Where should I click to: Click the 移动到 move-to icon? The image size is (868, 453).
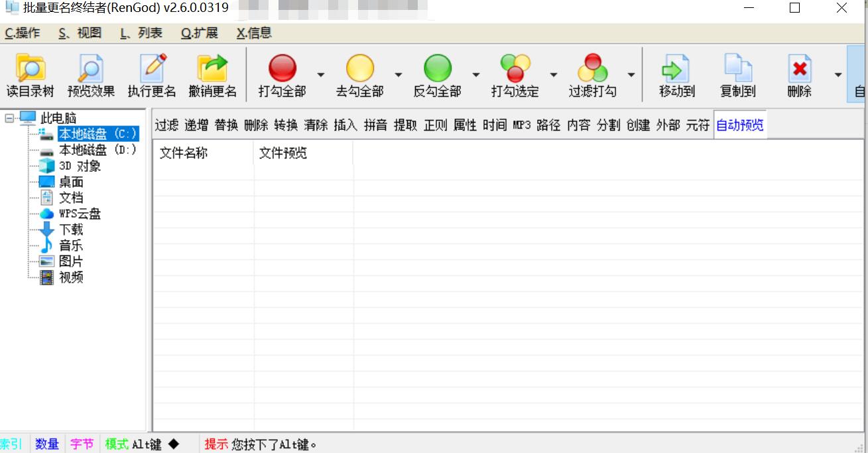click(676, 73)
